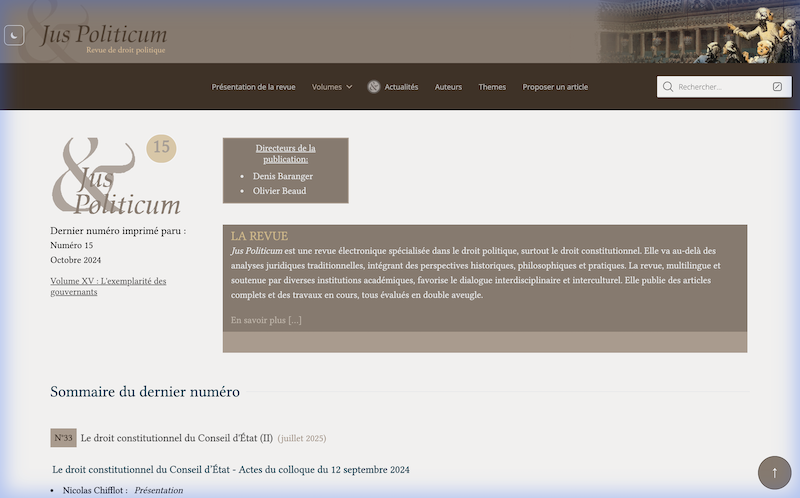
Task: Click the slash shortcut icon in search box
Action: pos(778,87)
